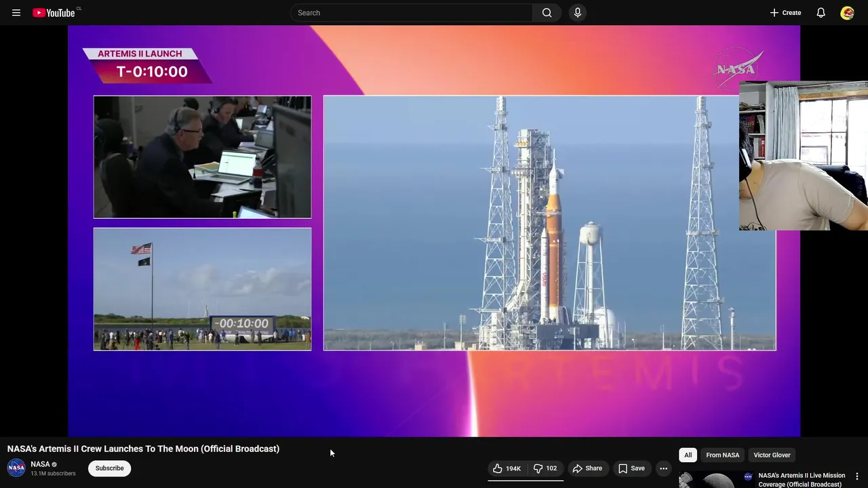The height and width of the screenshot is (488, 868).
Task: Open more actions three-dot menu
Action: click(x=664, y=468)
